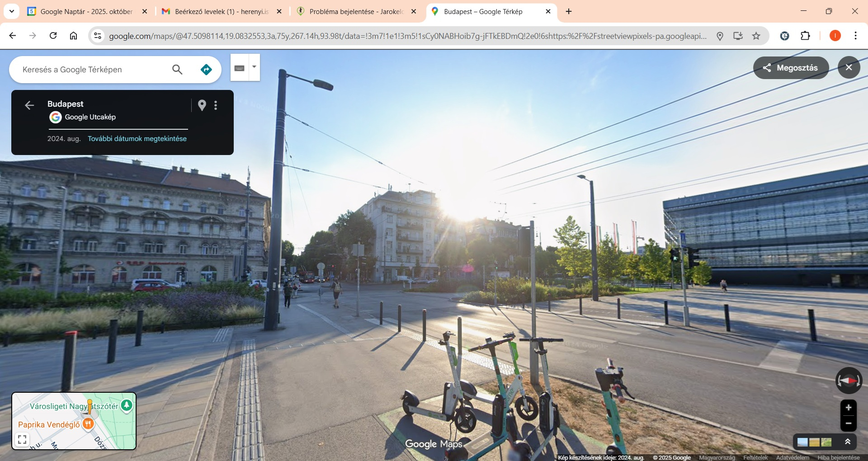The width and height of the screenshot is (868, 461).
Task: Zoom out with the minus button
Action: click(x=848, y=423)
